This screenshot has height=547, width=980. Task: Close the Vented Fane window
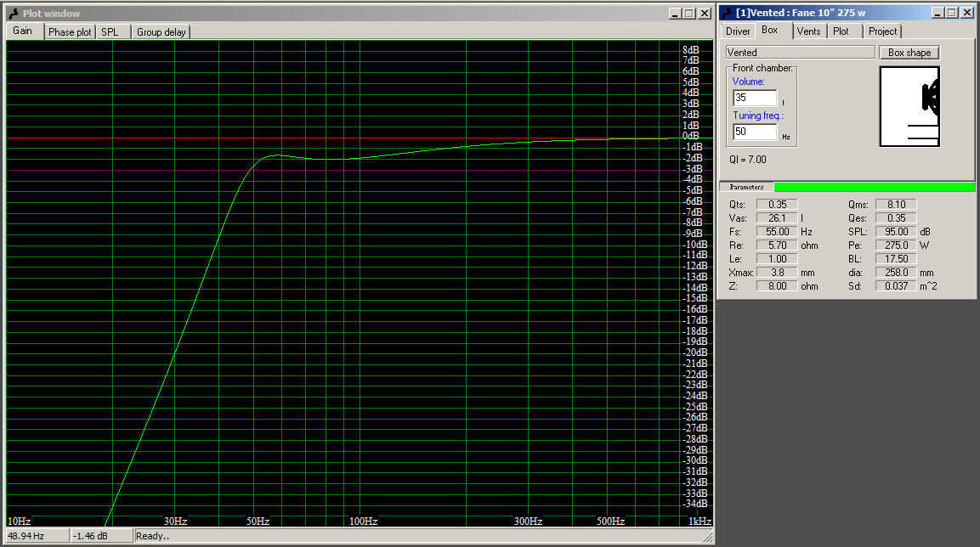967,13
